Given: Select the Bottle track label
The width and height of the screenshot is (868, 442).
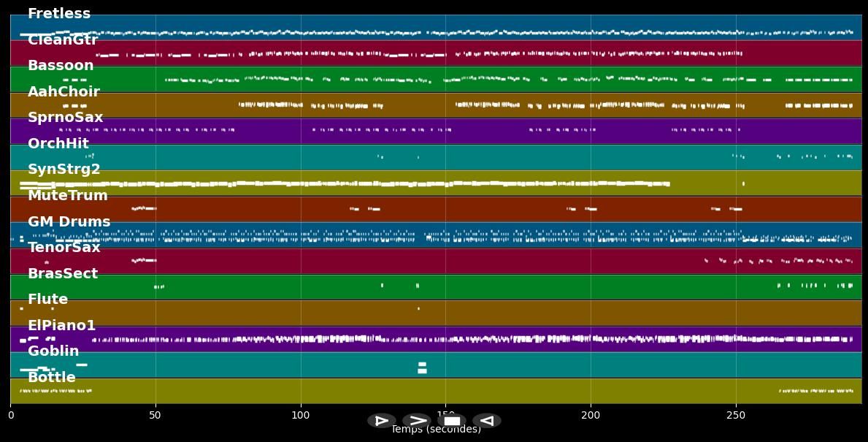Looking at the screenshot, I should click(x=52, y=378).
